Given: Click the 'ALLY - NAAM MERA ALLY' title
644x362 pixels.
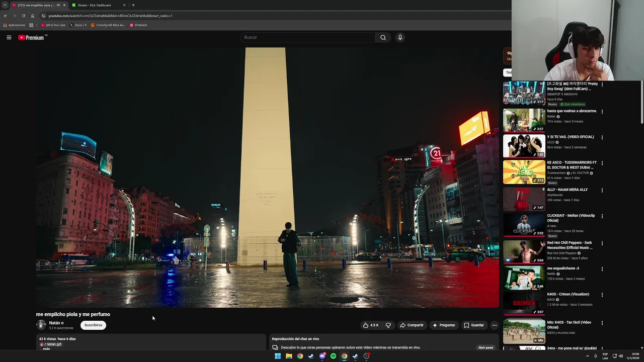Looking at the screenshot, I should [x=567, y=190].
